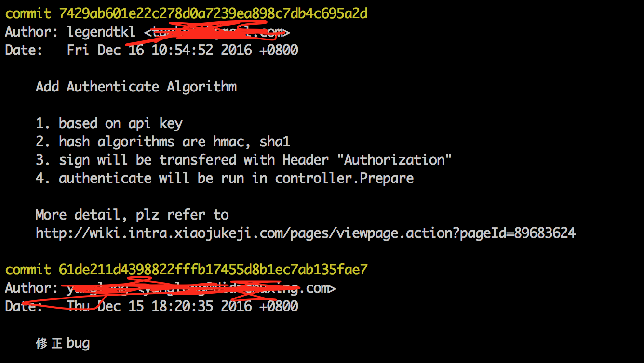
Task: Open the wiki.intra.xiaojukeji.com link
Action: pyautogui.click(x=306, y=233)
